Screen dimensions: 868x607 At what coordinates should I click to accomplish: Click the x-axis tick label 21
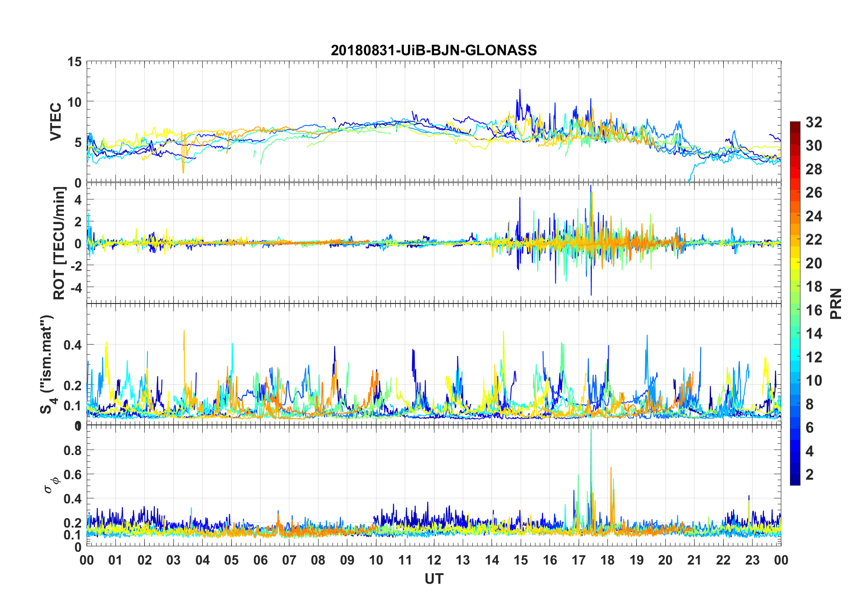694,560
